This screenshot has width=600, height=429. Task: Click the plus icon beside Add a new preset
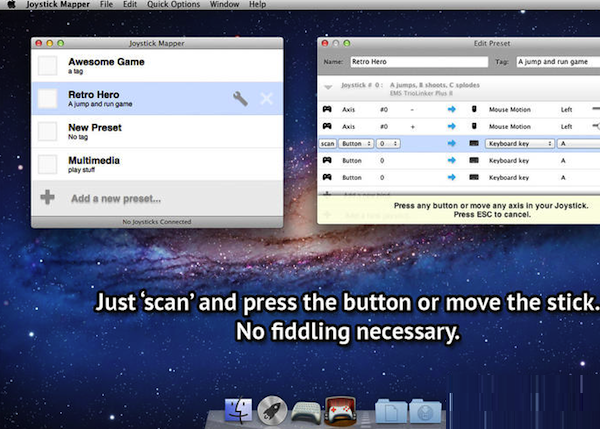pyautogui.click(x=47, y=197)
